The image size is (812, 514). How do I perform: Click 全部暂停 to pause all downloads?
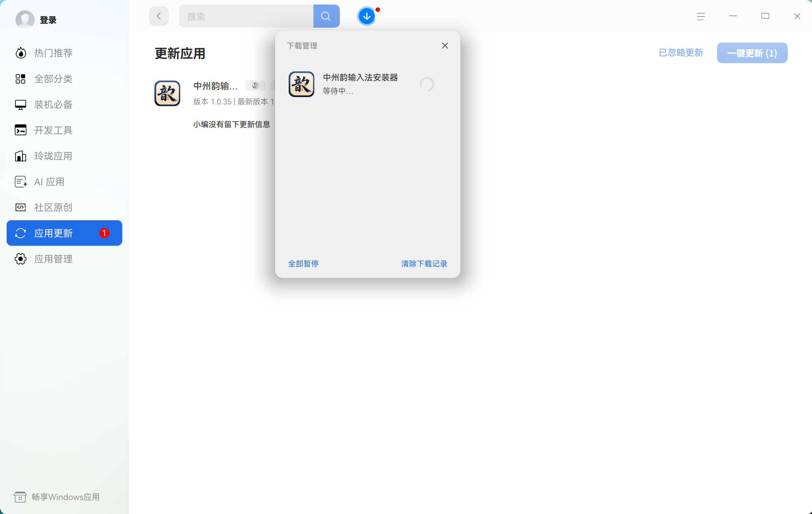coord(303,264)
